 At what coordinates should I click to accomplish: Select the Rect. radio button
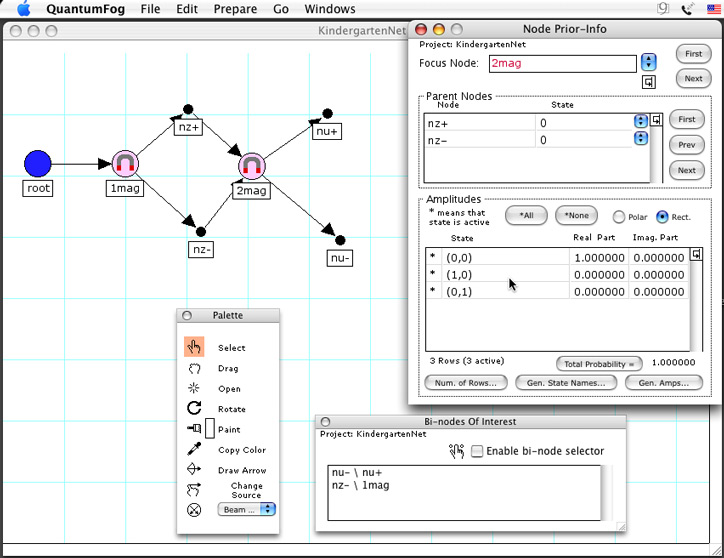click(x=662, y=217)
